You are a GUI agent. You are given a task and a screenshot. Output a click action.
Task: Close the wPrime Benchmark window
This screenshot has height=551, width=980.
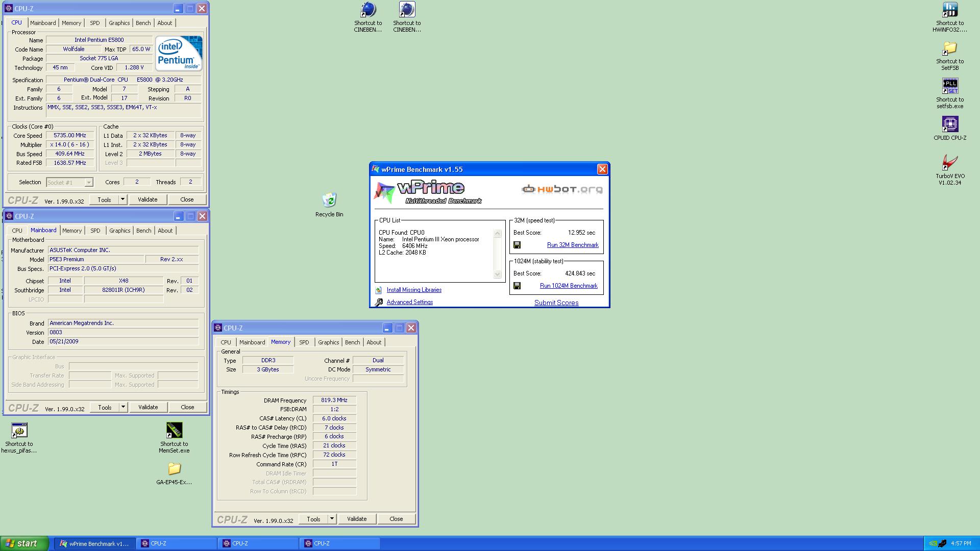[602, 169]
